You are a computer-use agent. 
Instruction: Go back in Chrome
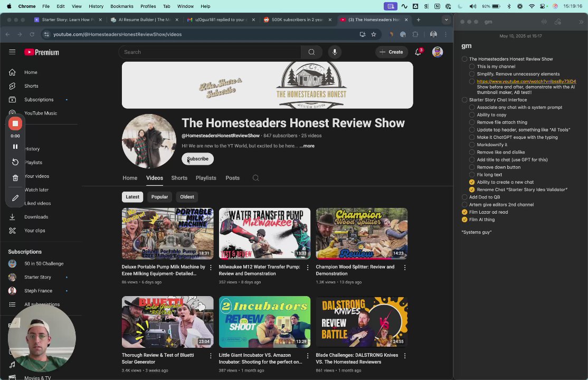[x=7, y=34]
